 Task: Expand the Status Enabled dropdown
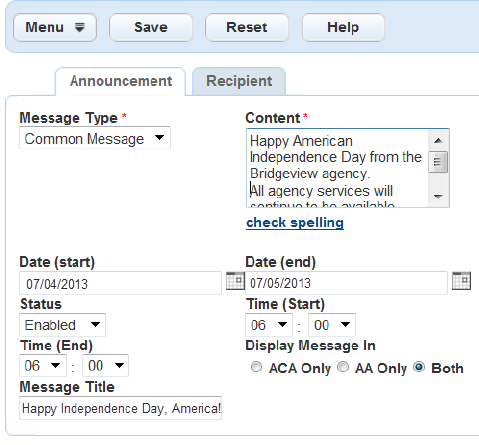point(63,325)
